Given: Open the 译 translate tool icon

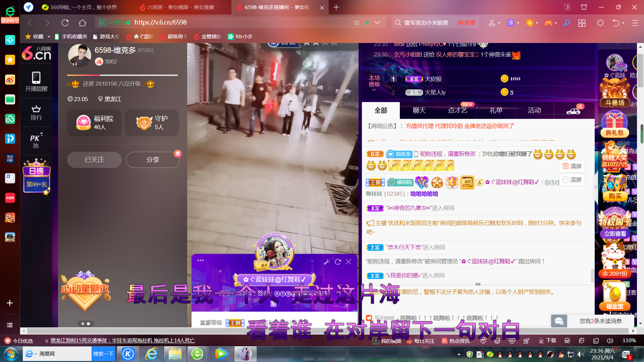Looking at the screenshot, I should (x=511, y=23).
